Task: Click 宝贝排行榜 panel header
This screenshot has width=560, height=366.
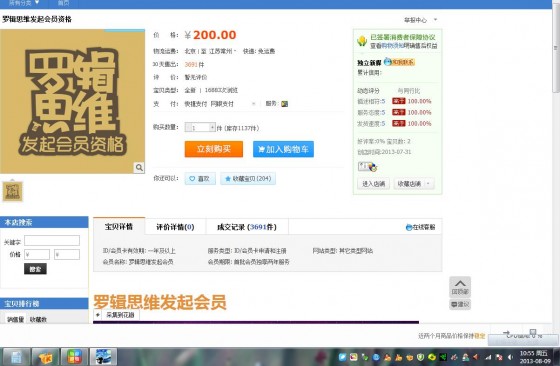Action: (44, 304)
